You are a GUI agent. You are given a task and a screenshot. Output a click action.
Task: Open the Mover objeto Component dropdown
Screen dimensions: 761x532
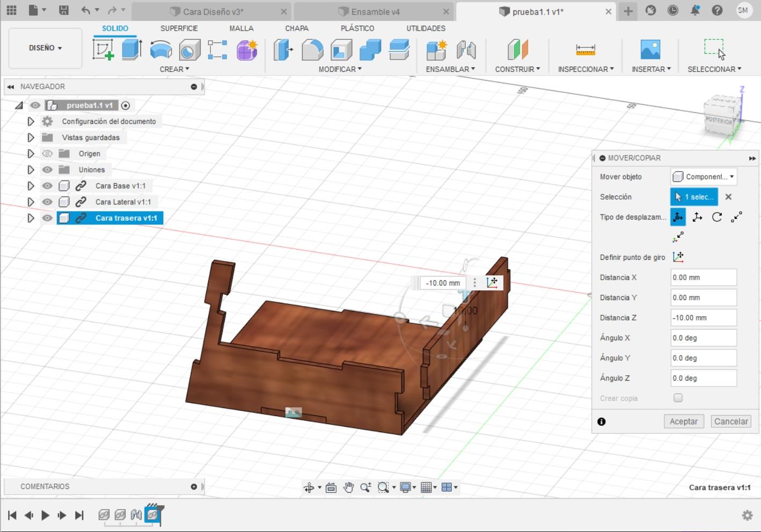click(x=704, y=177)
